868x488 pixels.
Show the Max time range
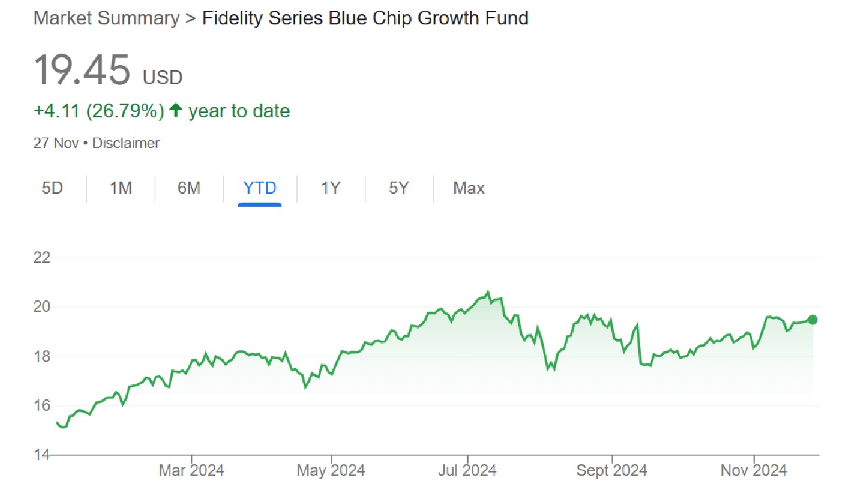pyautogui.click(x=469, y=188)
